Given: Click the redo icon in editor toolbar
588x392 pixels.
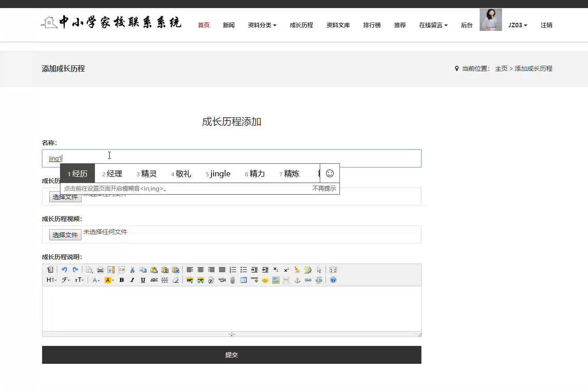Looking at the screenshot, I should [75, 270].
